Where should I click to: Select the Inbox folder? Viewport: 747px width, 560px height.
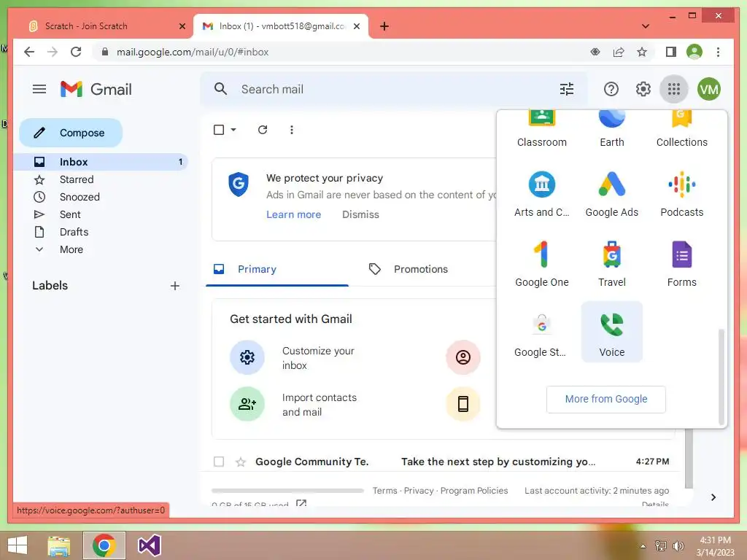tap(101, 162)
